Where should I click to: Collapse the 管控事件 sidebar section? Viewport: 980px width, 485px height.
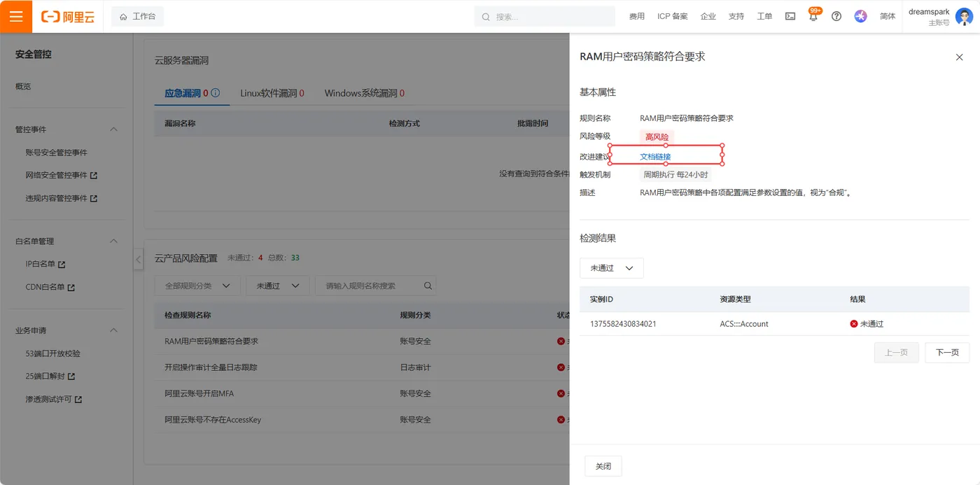[x=114, y=129]
